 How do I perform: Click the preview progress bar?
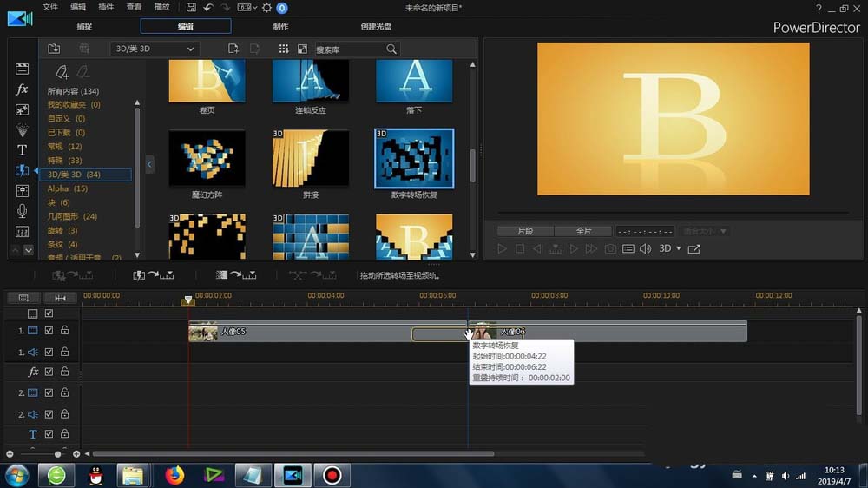[x=673, y=213]
